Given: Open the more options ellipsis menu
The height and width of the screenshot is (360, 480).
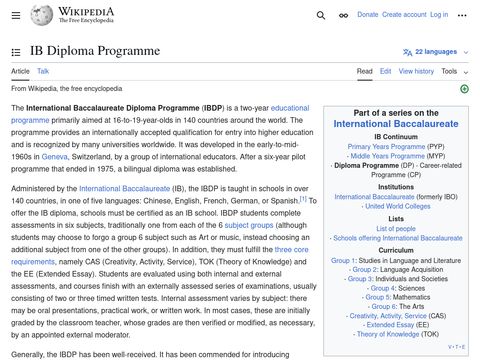Looking at the screenshot, I should click(462, 15).
